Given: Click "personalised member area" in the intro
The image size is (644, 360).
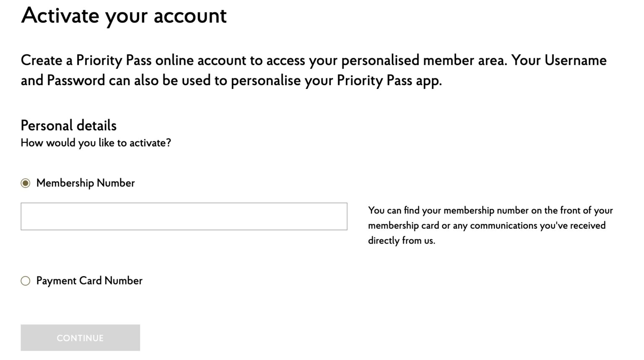Looking at the screenshot, I should point(424,60).
